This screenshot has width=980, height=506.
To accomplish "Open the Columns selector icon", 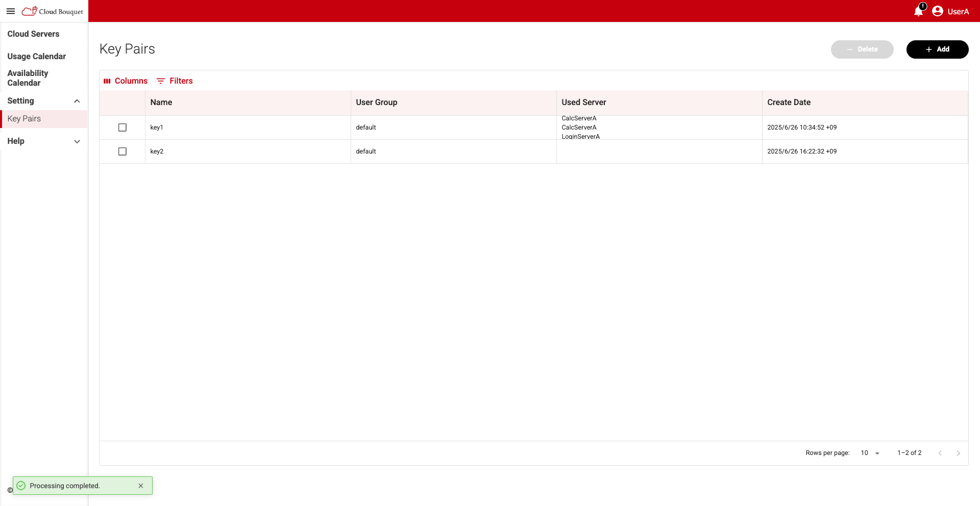I will click(107, 81).
